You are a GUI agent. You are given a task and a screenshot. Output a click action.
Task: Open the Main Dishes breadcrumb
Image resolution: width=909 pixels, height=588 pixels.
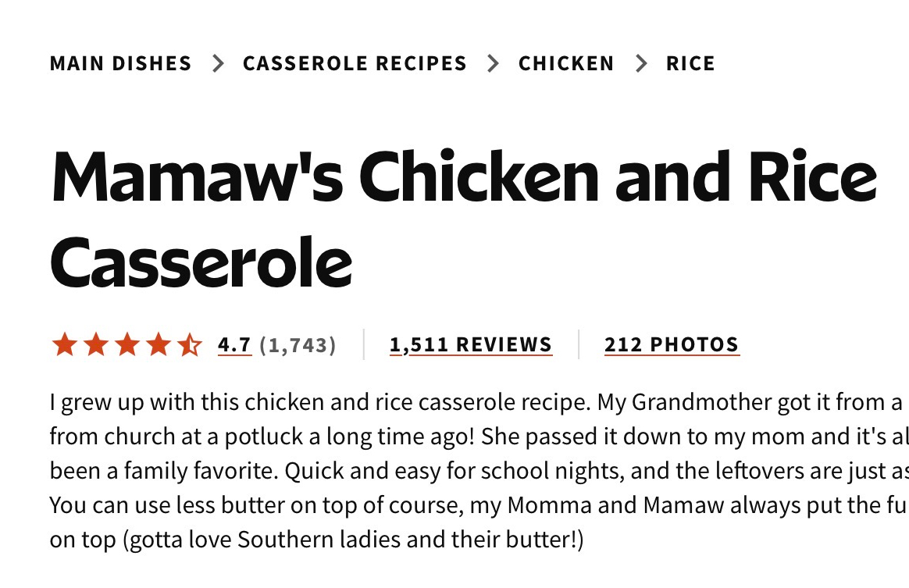[x=120, y=63]
